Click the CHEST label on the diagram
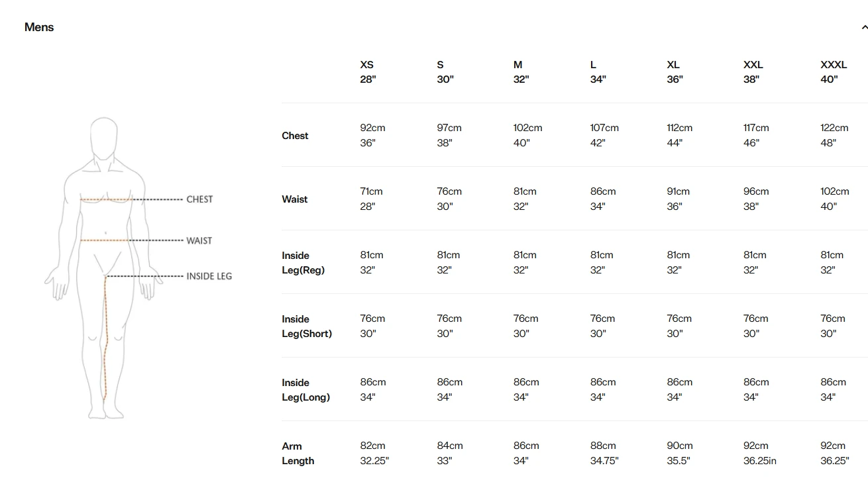868x490 pixels. 199,199
